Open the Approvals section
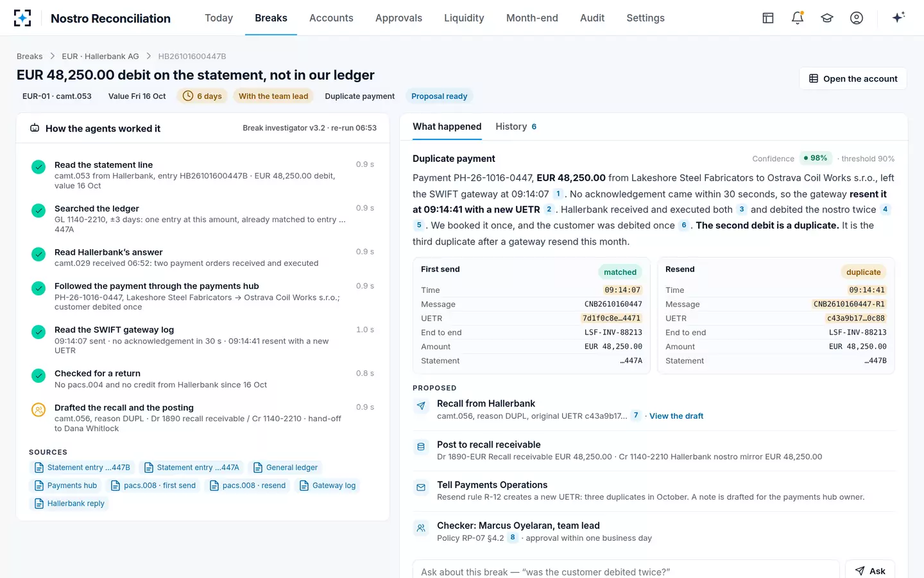The width and height of the screenshot is (924, 578). (x=398, y=18)
